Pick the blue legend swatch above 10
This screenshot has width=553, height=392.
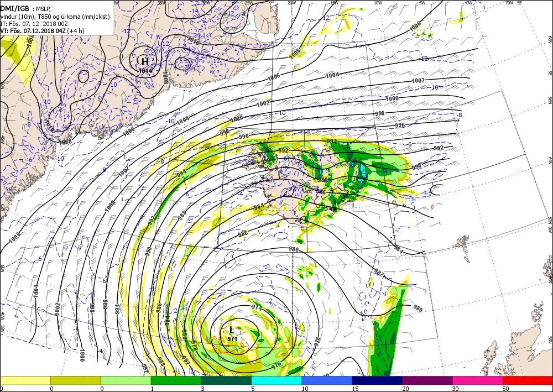[x=327, y=380]
